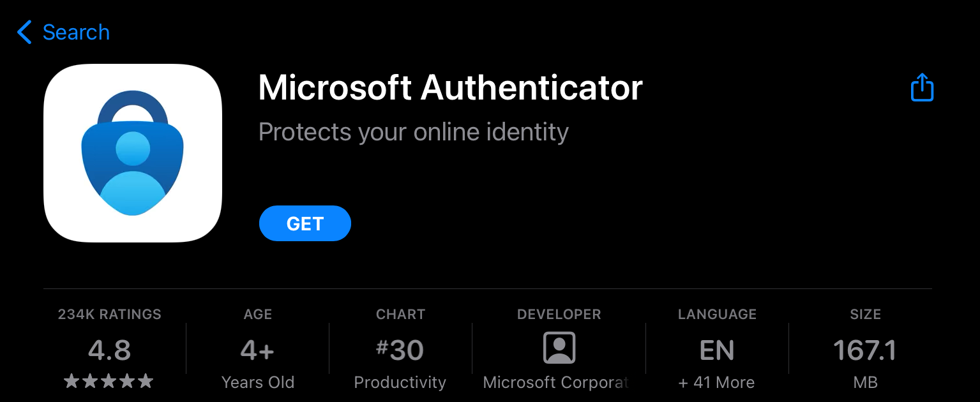View the 167.1 MB size detail
The height and width of the screenshot is (402, 980).
865,350
